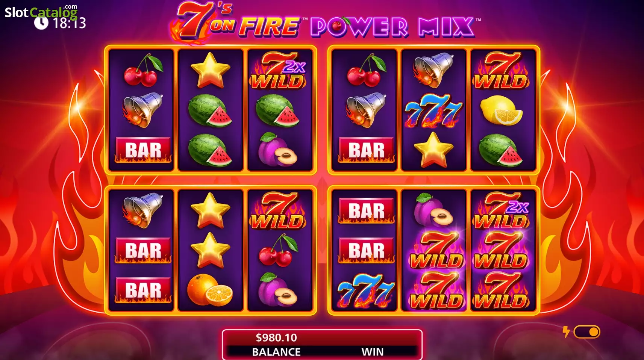This screenshot has height=360, width=644.
Task: Click the blue 777 in bottom-right grid
Action: coord(365,290)
